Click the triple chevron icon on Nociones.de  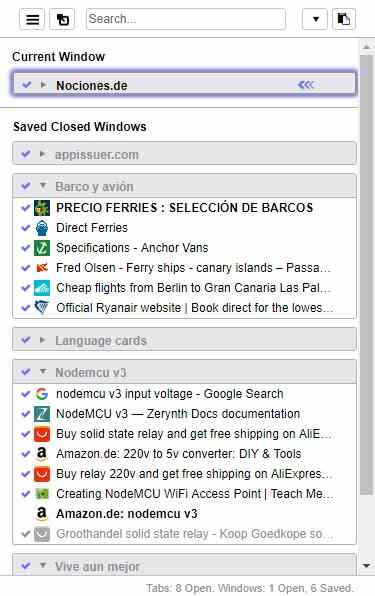(x=306, y=85)
